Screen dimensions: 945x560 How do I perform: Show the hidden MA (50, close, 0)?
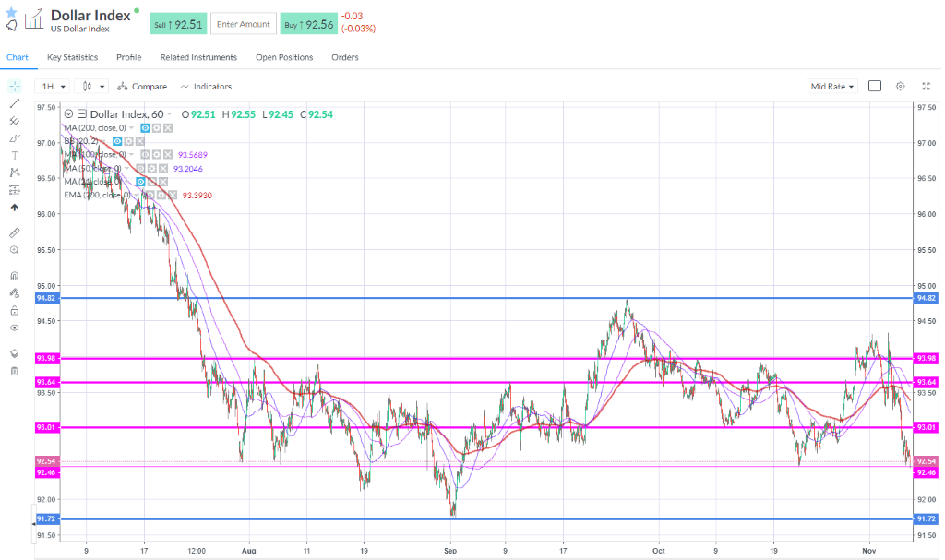140,169
